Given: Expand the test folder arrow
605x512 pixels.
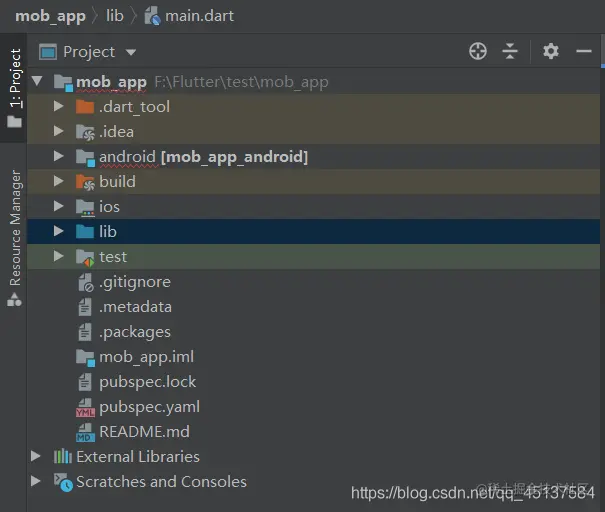Looking at the screenshot, I should tap(58, 256).
